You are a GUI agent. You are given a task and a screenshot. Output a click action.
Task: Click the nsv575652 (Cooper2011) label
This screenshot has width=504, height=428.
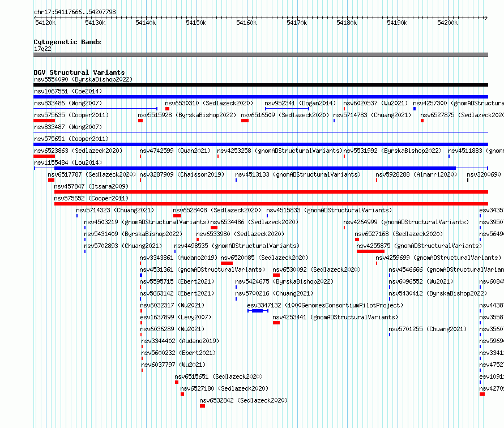pos(91,198)
